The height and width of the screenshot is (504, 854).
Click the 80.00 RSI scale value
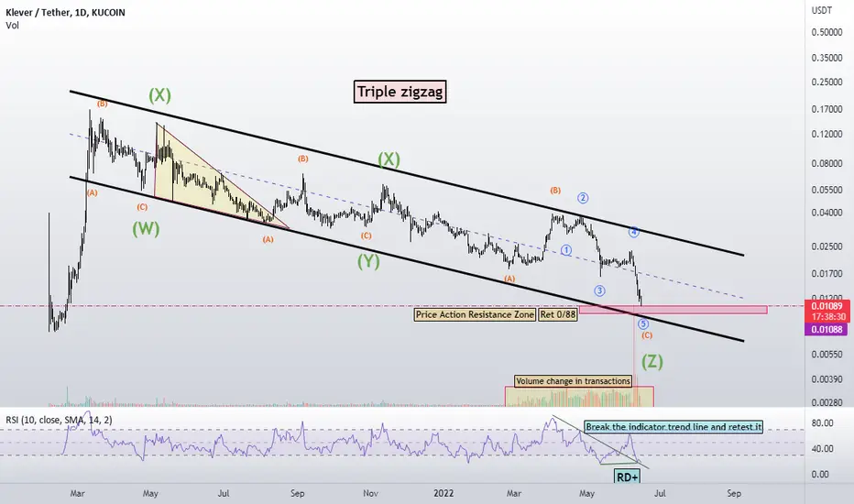point(823,422)
